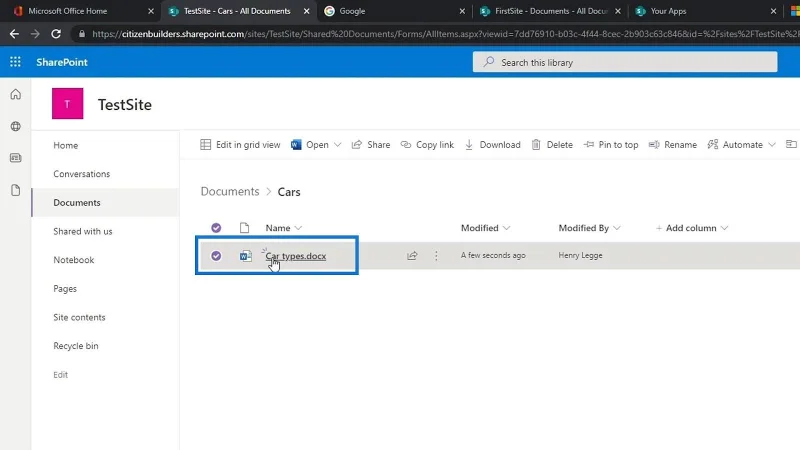
Task: Click the Share toolbar icon
Action: pyautogui.click(x=357, y=144)
